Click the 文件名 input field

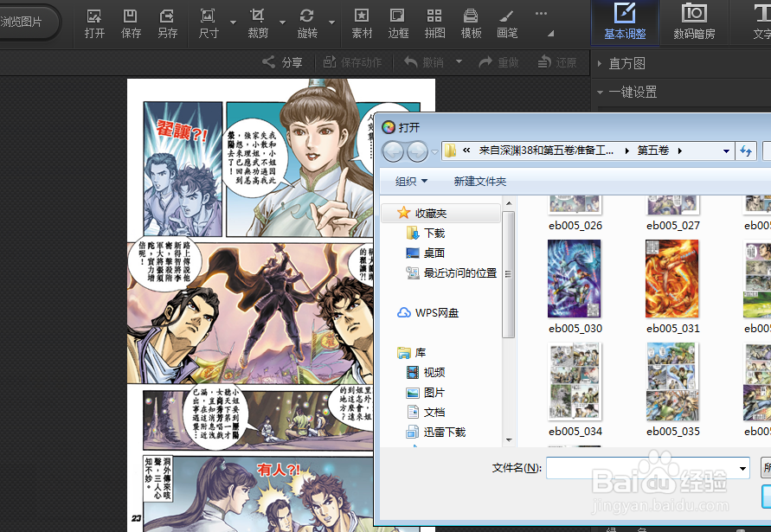tap(642, 468)
